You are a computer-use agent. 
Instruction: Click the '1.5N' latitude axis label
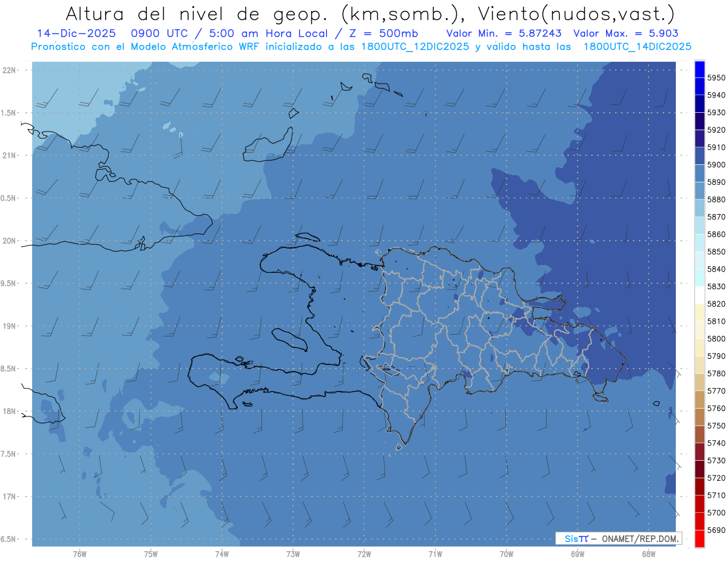point(9,113)
